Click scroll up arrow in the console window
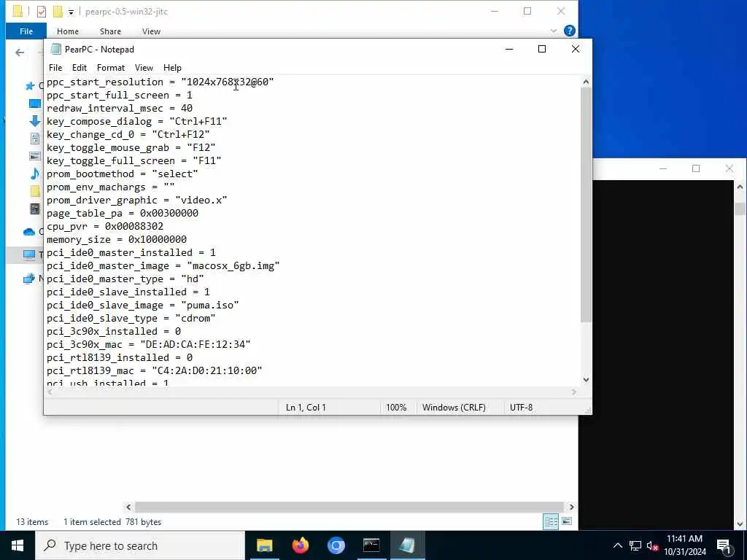Viewport: 747px width, 560px height. pyautogui.click(x=740, y=187)
